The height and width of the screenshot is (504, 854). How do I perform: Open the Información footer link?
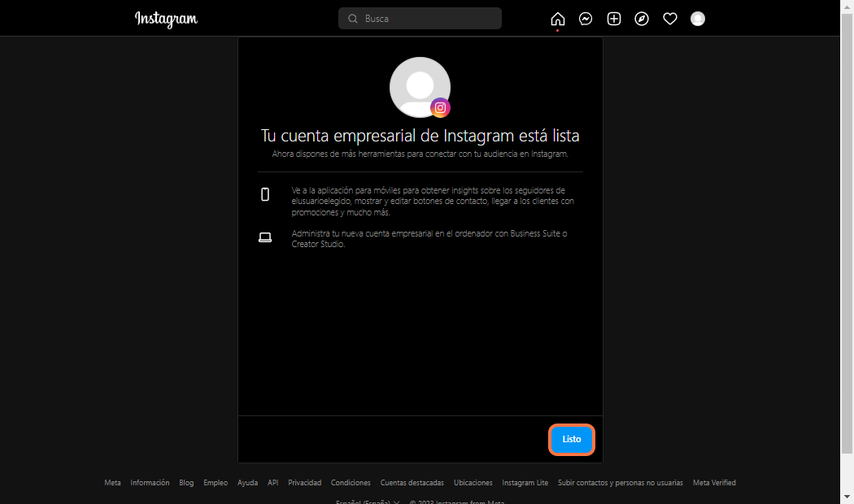pyautogui.click(x=150, y=483)
